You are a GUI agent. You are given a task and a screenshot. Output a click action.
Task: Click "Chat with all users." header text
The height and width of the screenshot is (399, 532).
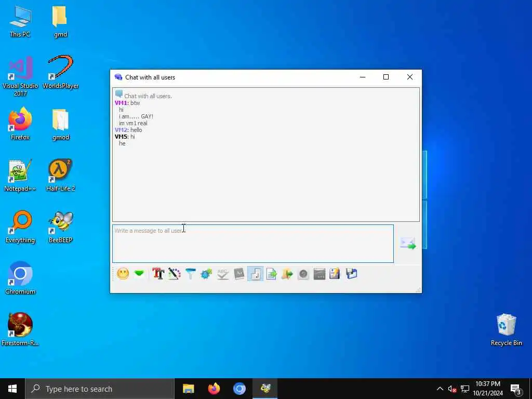pyautogui.click(x=148, y=96)
